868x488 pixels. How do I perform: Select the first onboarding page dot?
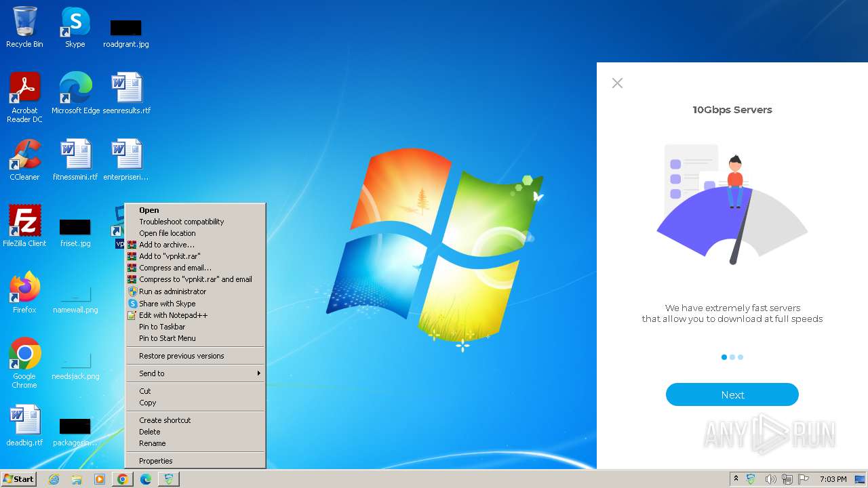click(724, 357)
